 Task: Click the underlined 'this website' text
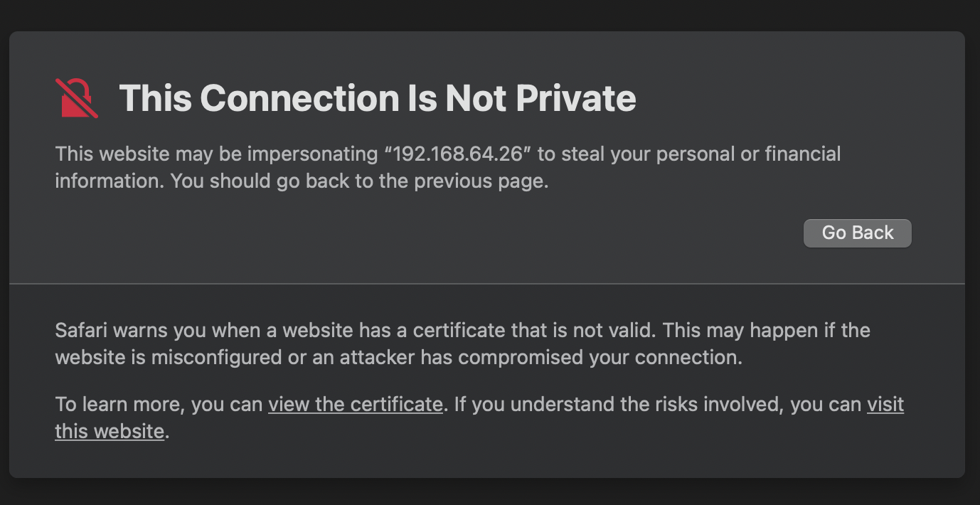[x=110, y=431]
